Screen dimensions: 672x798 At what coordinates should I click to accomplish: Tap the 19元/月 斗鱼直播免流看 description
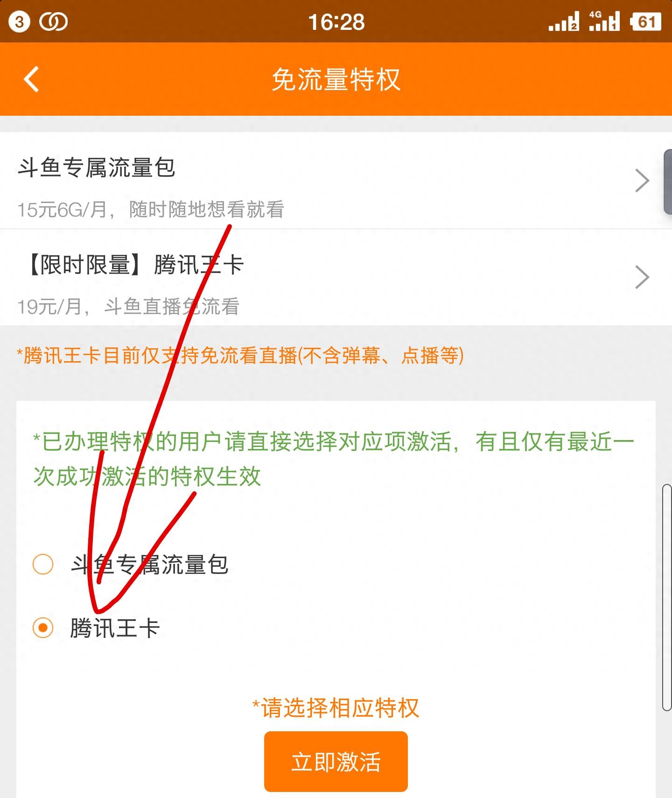tap(128, 307)
